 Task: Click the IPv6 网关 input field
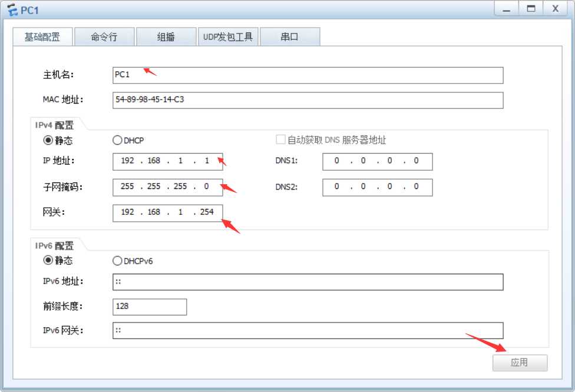(x=308, y=330)
